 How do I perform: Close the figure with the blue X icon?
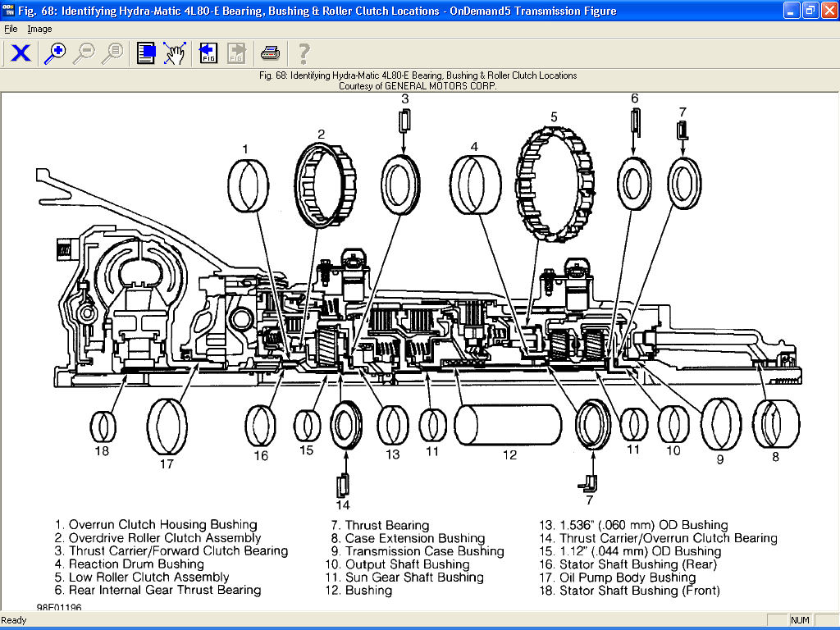(x=21, y=53)
